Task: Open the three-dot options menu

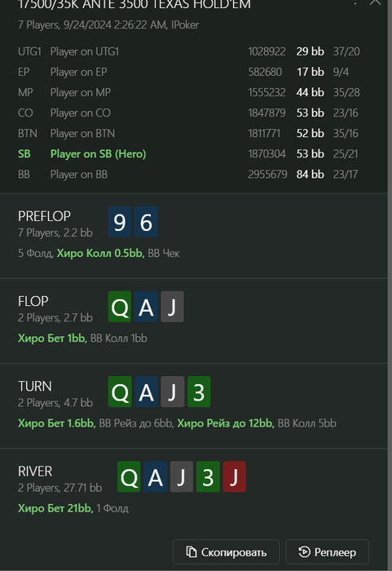Action: 355,2
